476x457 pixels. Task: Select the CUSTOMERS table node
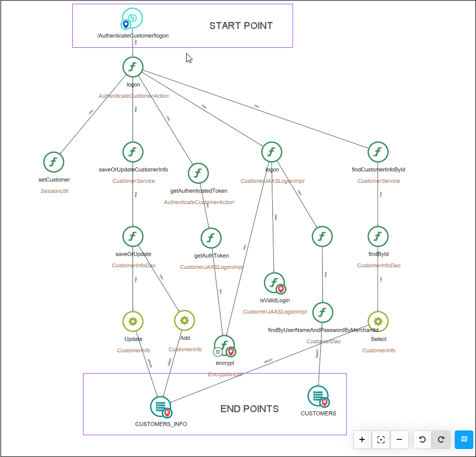(x=318, y=396)
